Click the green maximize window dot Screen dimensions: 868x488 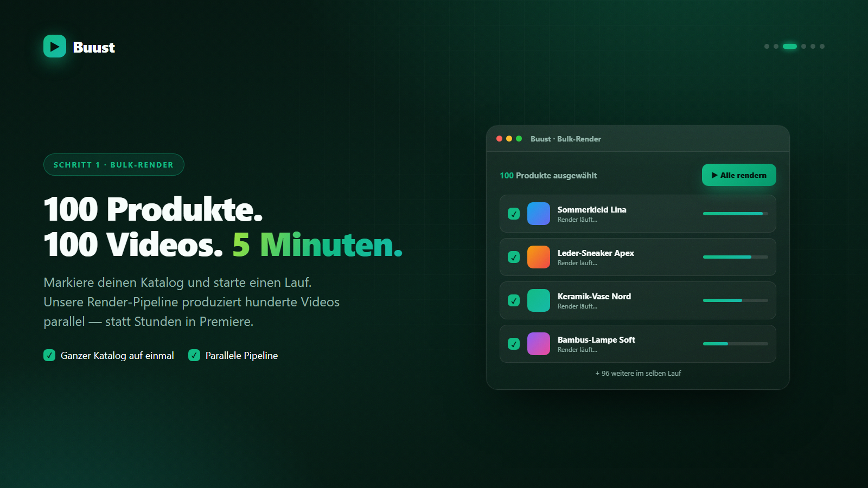coord(519,139)
